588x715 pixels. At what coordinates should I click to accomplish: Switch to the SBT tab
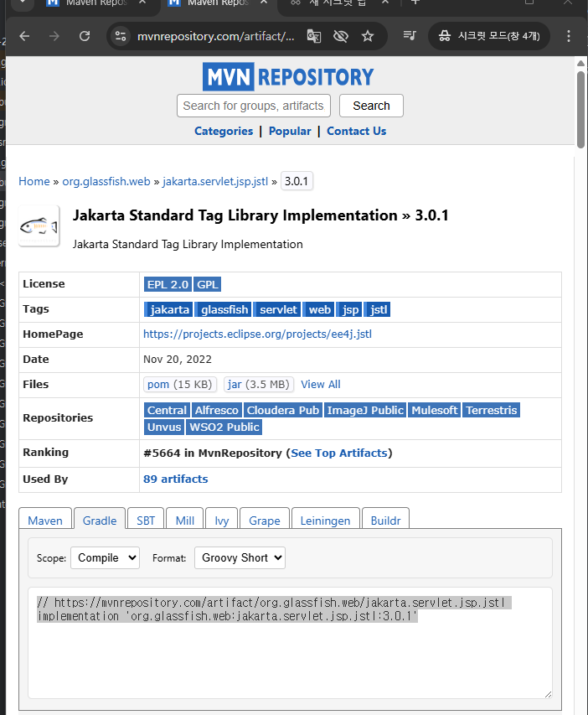(146, 519)
